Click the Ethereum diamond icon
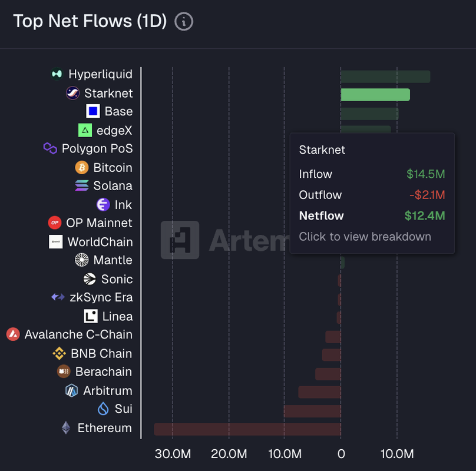476x471 pixels. (x=66, y=428)
